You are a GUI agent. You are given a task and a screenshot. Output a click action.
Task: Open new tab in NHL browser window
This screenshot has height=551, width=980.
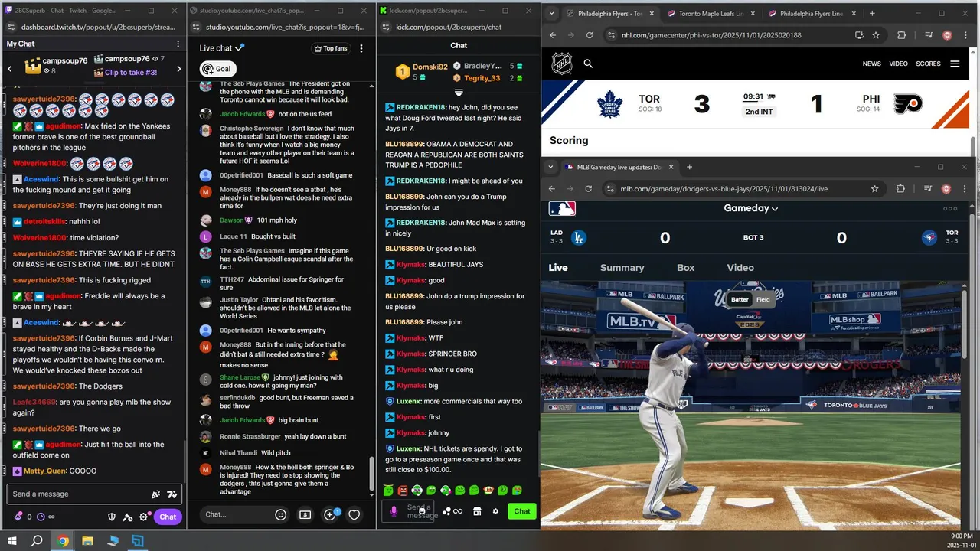(x=872, y=14)
